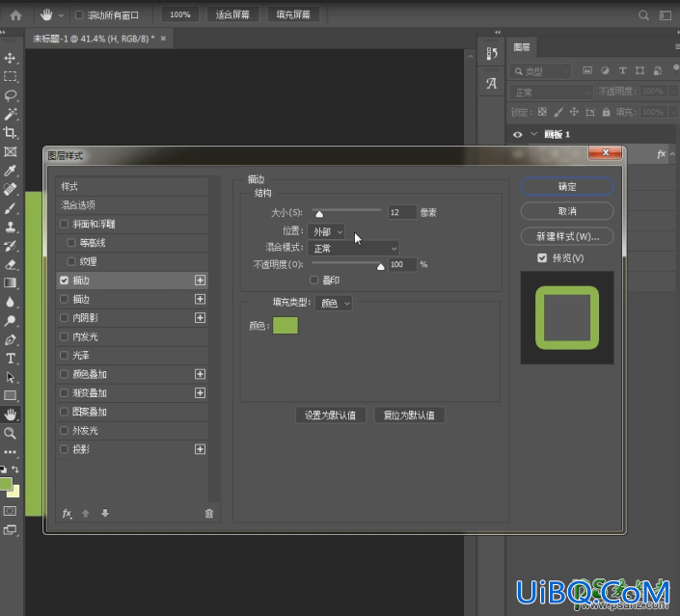Toggle the 叠印 checkbox
680x616 pixels.
314,280
